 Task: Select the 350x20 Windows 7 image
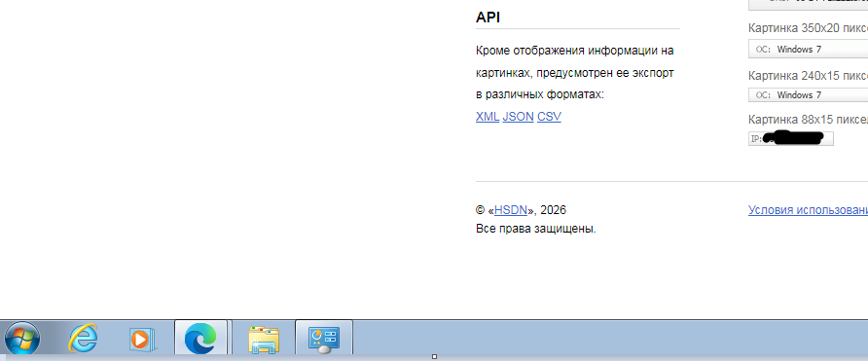pos(809,50)
